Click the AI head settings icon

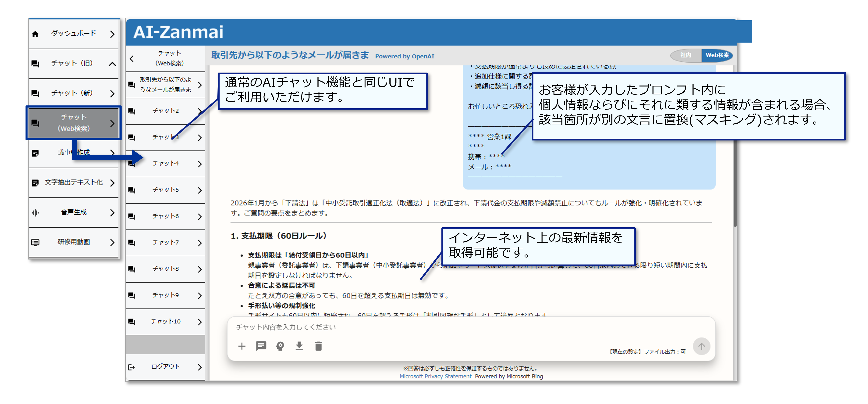pos(280,346)
